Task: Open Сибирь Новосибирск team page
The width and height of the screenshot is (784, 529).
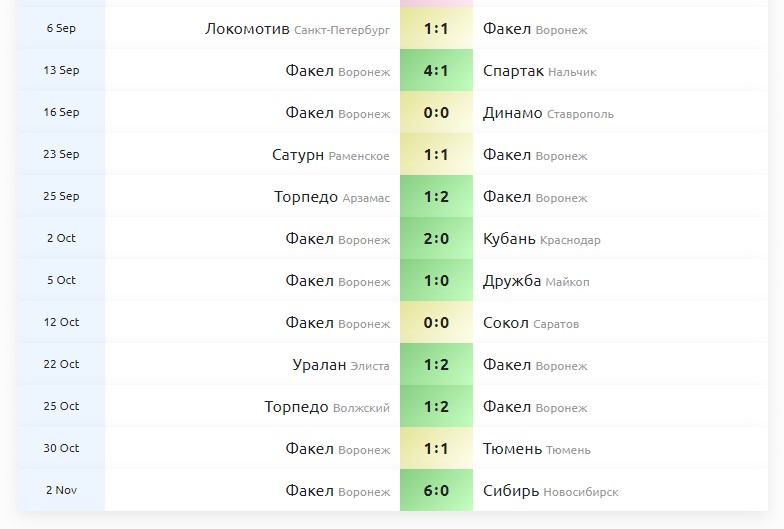Action: coord(550,491)
